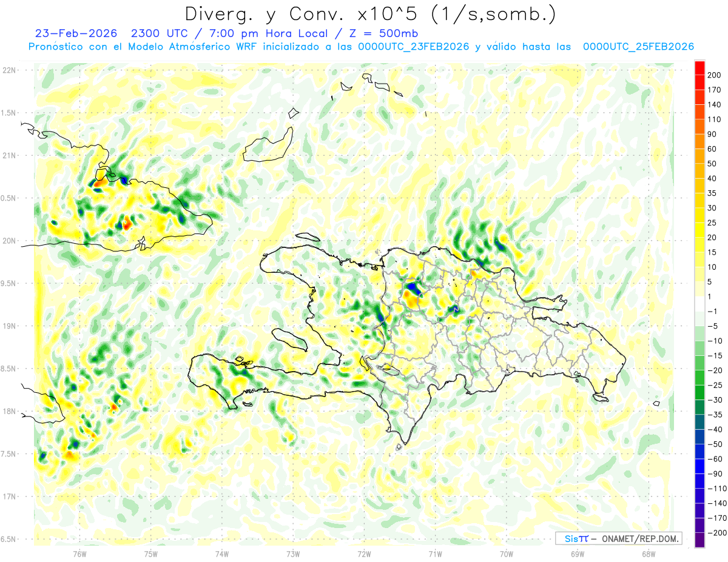728x562 pixels.
Task: Click the "21N" latitude label
Action: [9, 155]
